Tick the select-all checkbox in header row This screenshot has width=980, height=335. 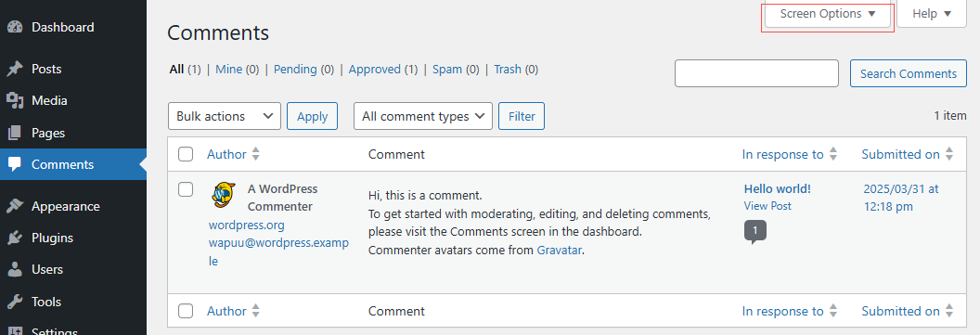point(186,154)
